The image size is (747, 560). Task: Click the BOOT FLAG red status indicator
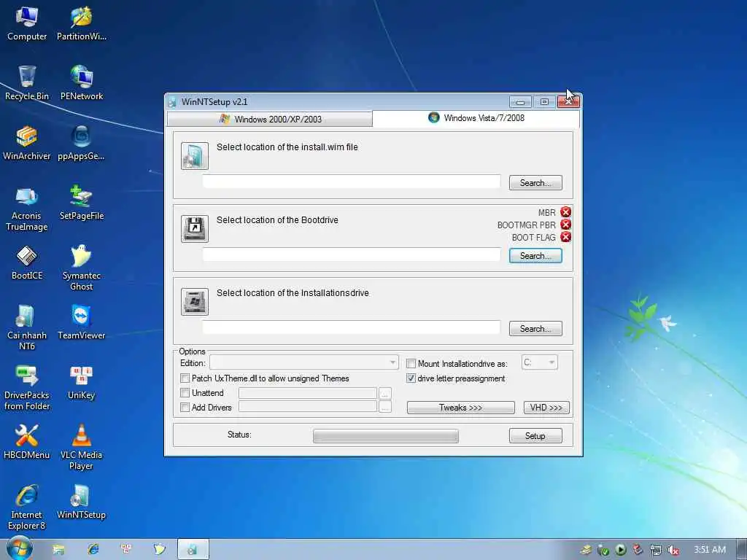click(x=565, y=237)
